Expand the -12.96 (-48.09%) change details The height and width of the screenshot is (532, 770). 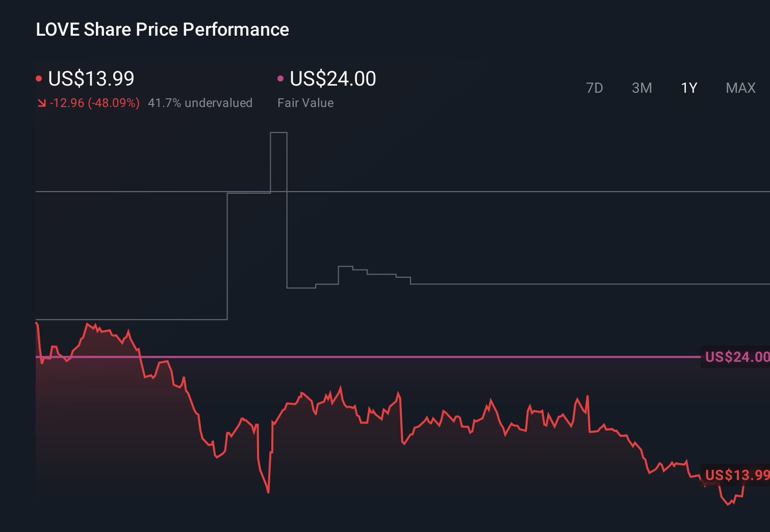(x=95, y=103)
